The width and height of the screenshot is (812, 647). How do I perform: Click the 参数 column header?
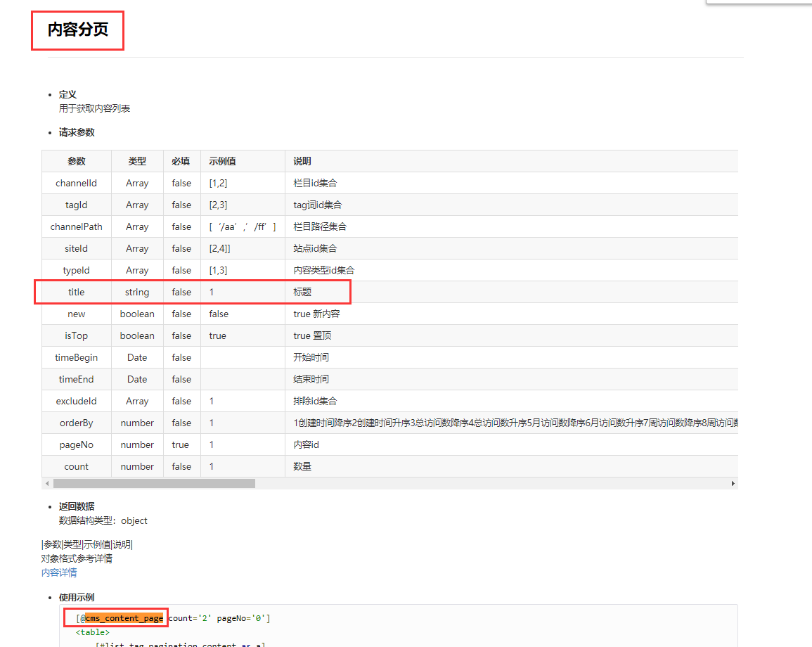(77, 161)
